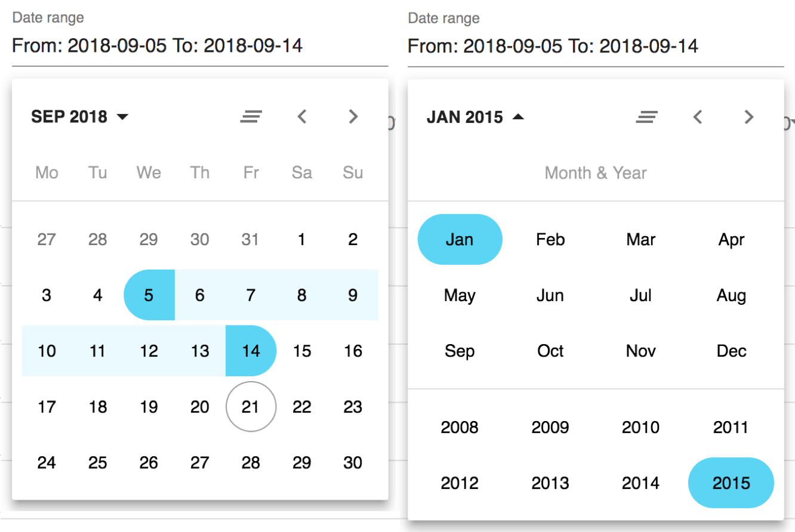Collapse the JAN 2015 month-year view
795x532 pixels.
tap(474, 117)
